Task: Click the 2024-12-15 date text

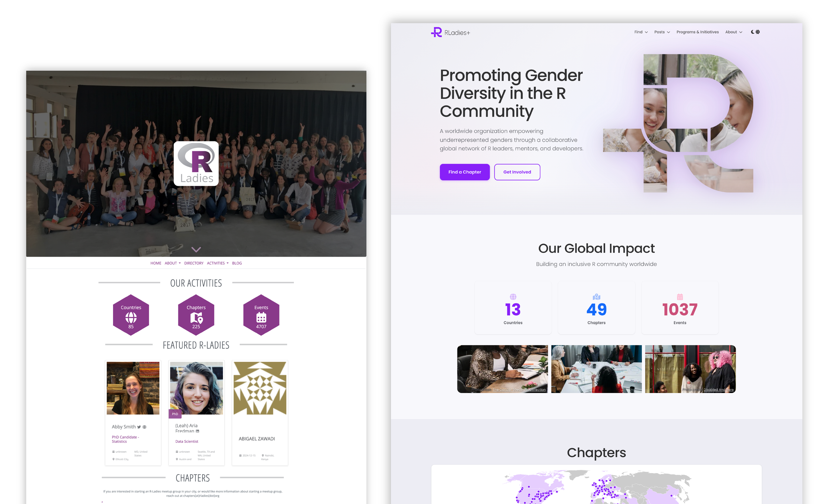Action: 249,455
